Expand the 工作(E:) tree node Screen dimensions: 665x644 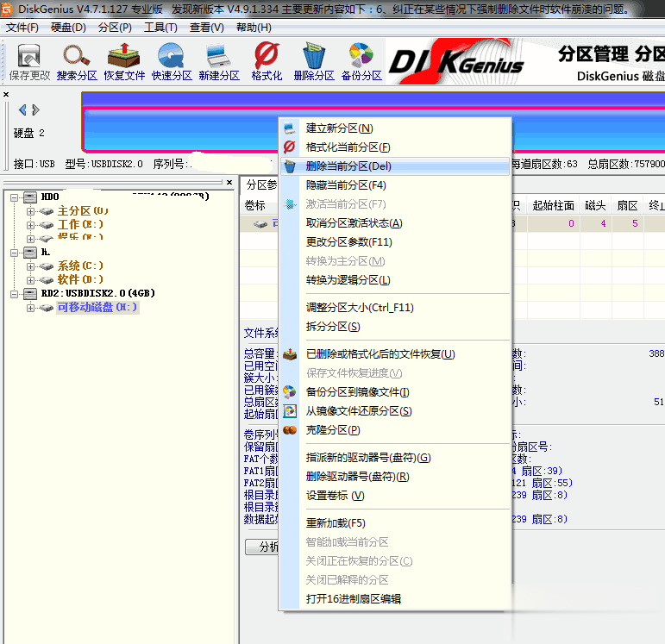[x=30, y=225]
